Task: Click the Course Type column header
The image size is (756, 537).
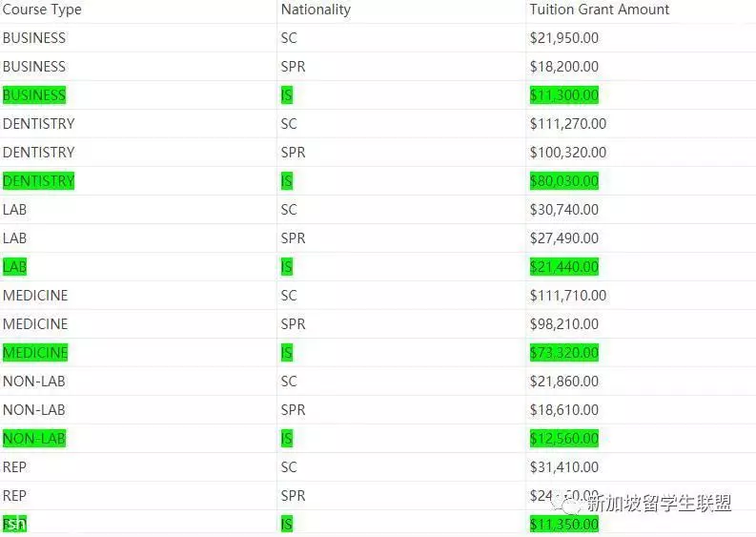Action: pos(42,10)
